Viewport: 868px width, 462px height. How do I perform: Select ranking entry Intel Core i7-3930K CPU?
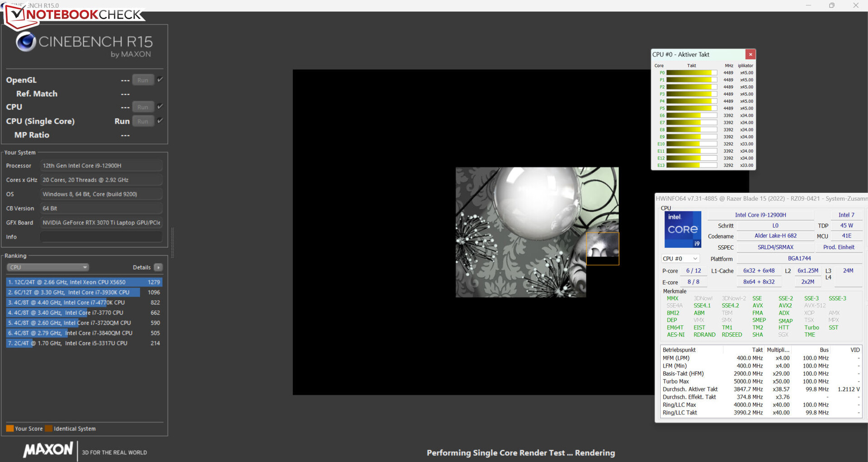point(84,292)
